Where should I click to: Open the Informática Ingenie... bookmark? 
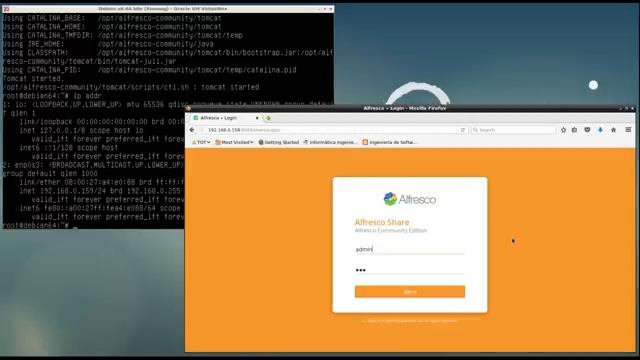(x=330, y=142)
